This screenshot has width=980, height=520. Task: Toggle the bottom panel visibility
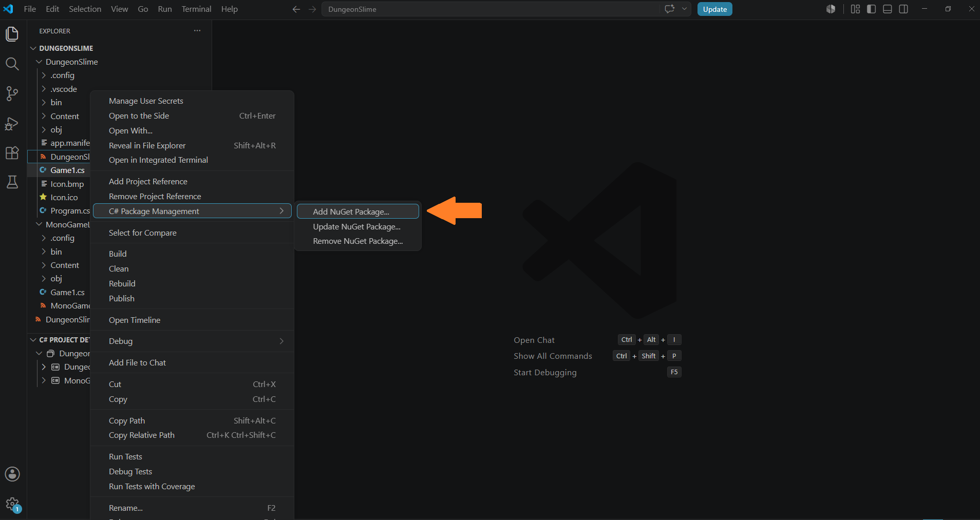tap(888, 9)
